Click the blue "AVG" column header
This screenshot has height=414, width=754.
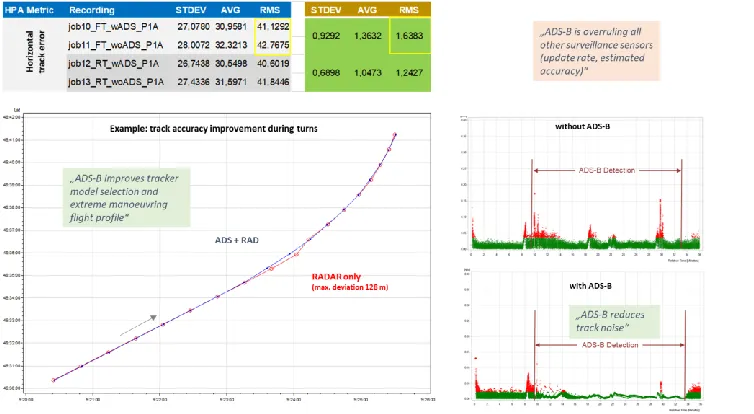(x=230, y=10)
